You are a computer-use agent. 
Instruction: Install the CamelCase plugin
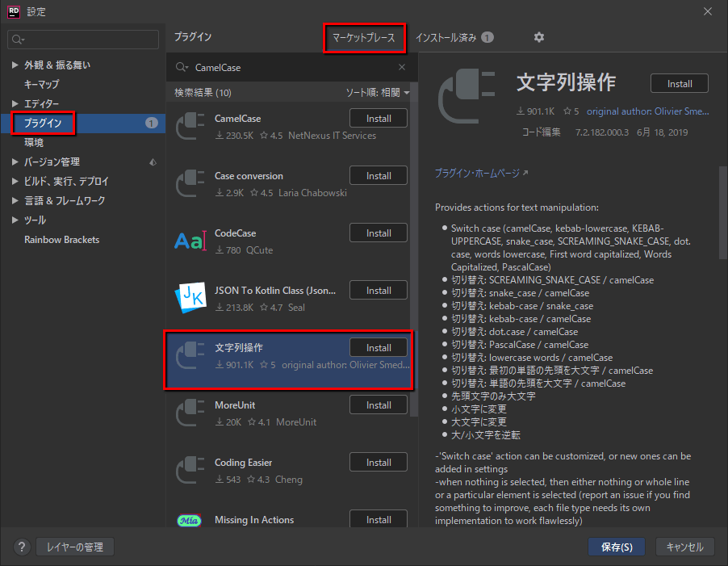tap(379, 119)
